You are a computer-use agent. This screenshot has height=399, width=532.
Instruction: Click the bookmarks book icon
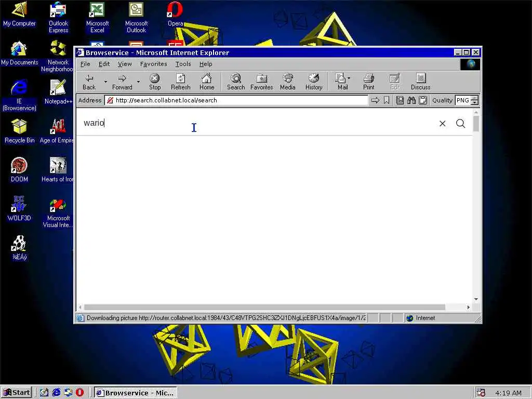pos(400,100)
